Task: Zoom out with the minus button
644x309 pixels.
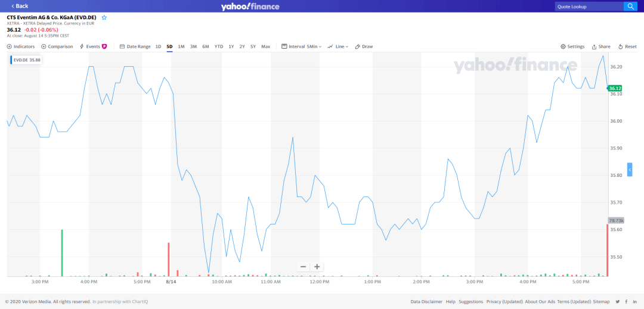Action: (303, 267)
